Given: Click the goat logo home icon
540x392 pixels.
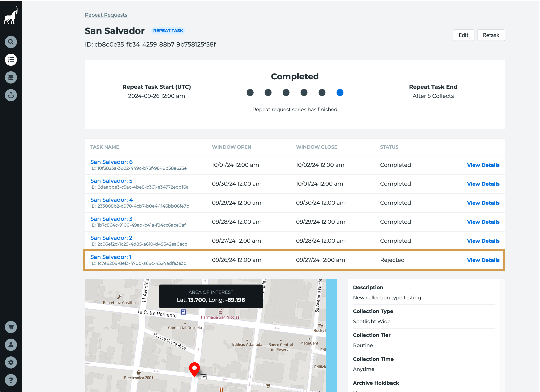Looking at the screenshot, I should [x=11, y=15].
